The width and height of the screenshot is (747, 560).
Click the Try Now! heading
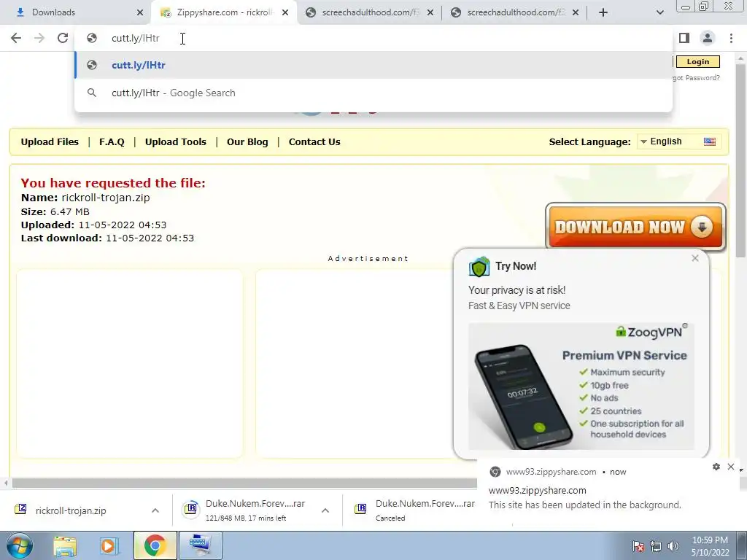coord(516,266)
